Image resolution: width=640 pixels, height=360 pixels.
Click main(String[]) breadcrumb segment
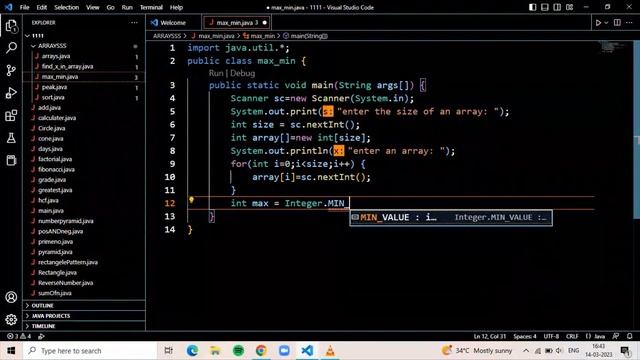[x=306, y=36]
